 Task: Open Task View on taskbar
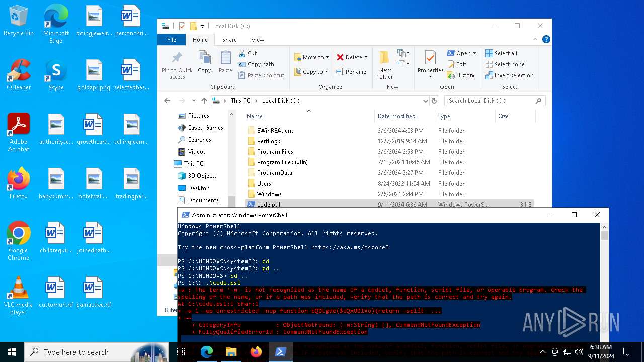point(181,352)
